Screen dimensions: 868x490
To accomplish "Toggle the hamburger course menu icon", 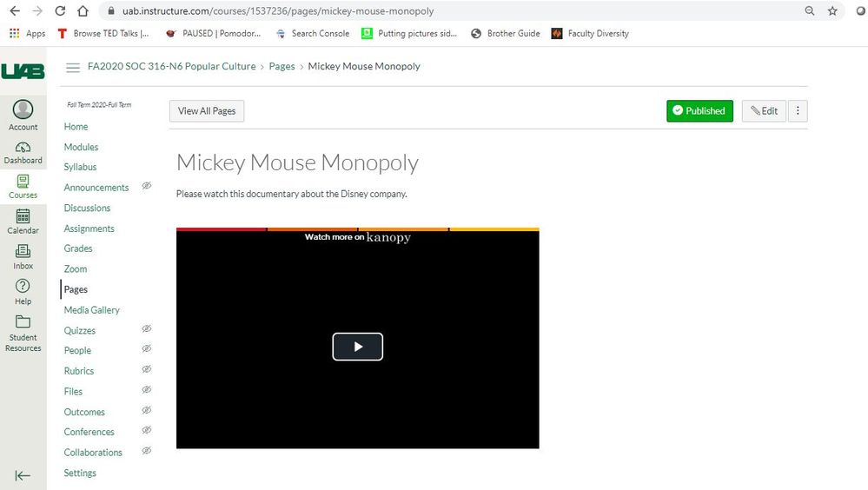I will [73, 67].
